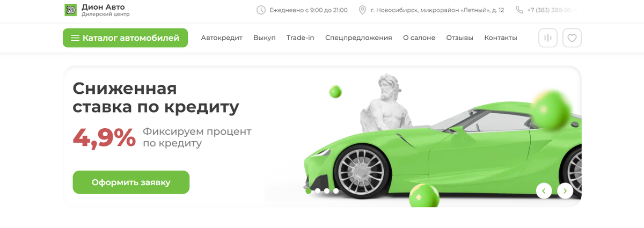This screenshot has width=644, height=228.
Task: Click the phone handset icon
Action: tap(519, 10)
